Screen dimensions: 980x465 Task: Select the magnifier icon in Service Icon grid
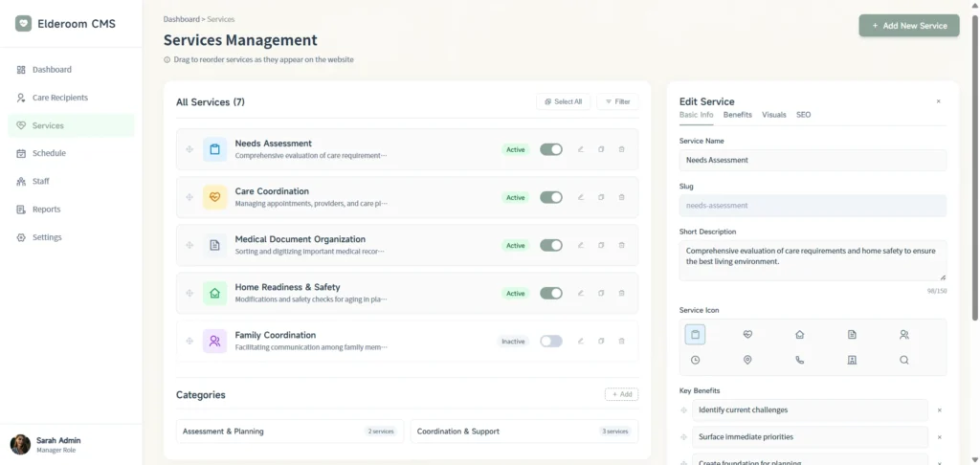tap(903, 360)
